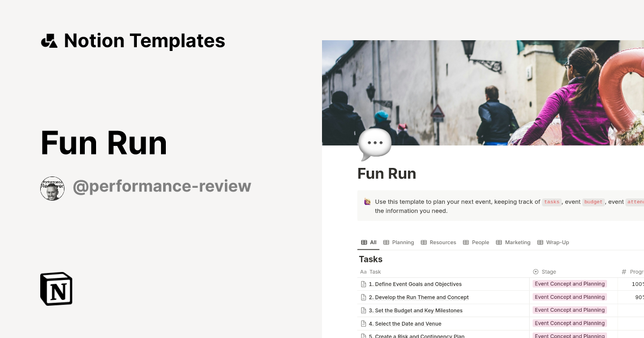Image resolution: width=644 pixels, height=338 pixels.
Task: Click the table icon beside the Wrap-Up tab
Action: [539, 242]
